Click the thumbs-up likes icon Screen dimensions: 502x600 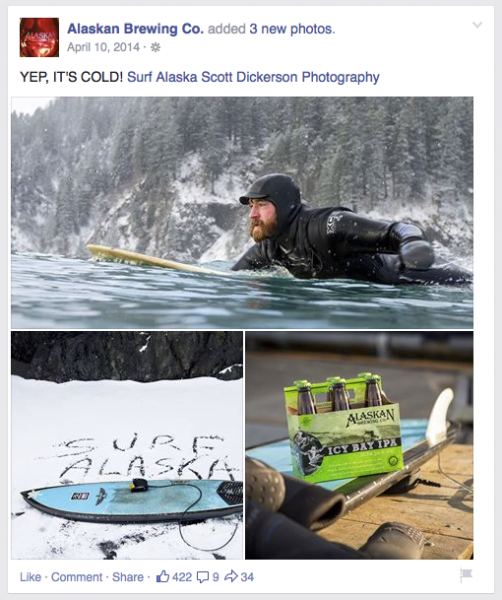click(x=163, y=576)
